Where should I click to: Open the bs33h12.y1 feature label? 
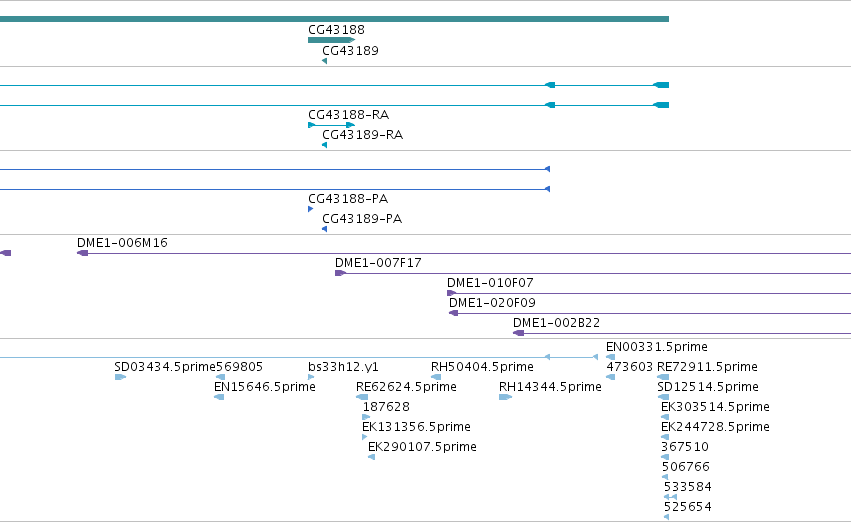coord(344,367)
